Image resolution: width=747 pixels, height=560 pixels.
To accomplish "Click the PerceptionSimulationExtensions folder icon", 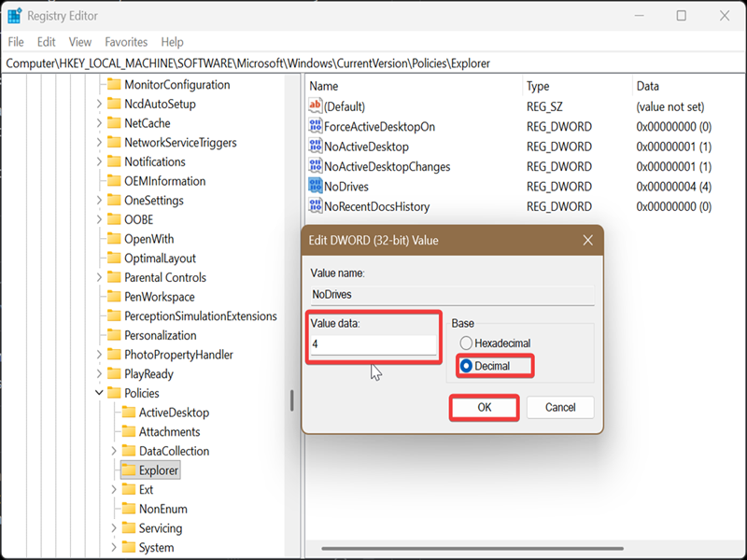I will 114,315.
